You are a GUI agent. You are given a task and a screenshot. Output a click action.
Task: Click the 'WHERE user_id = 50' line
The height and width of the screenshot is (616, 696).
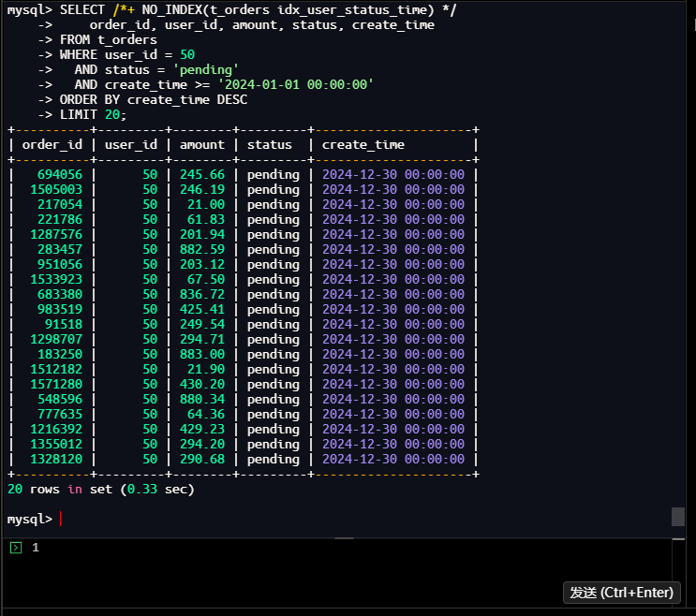tap(127, 55)
